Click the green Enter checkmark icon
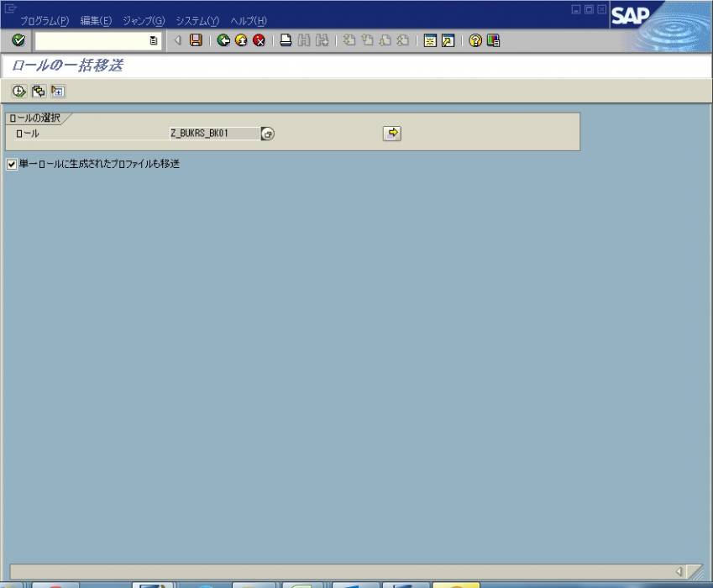 tap(18, 40)
